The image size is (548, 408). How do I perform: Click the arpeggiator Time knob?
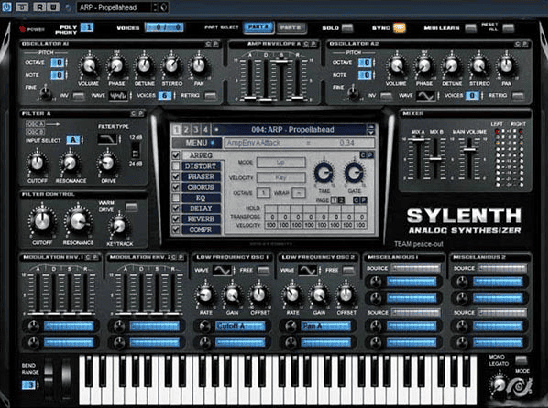point(324,172)
